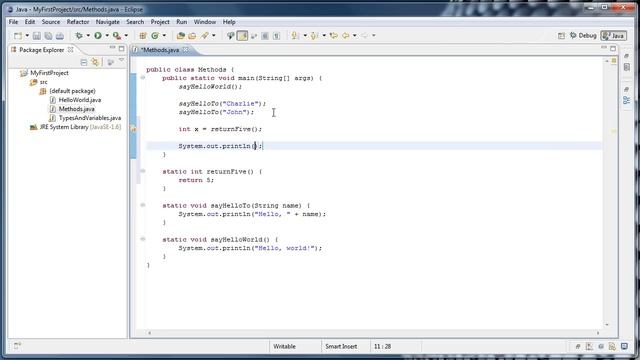The width and height of the screenshot is (640, 360).
Task: Jump to Previous Annotation icon
Action: coord(314,36)
